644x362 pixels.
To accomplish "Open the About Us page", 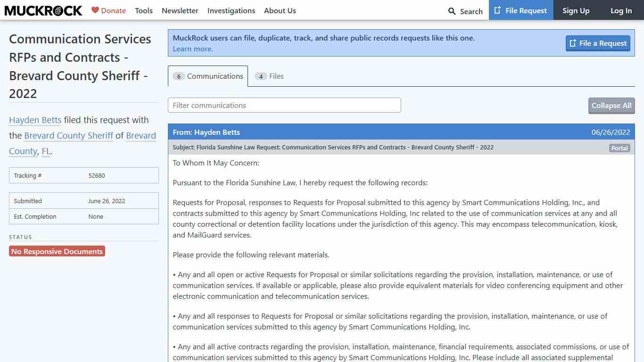I will click(x=280, y=10).
